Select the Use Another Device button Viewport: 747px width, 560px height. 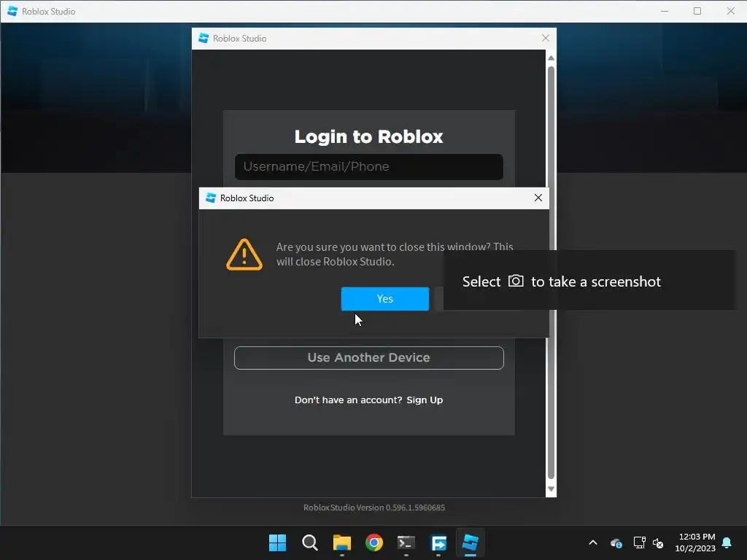(368, 357)
